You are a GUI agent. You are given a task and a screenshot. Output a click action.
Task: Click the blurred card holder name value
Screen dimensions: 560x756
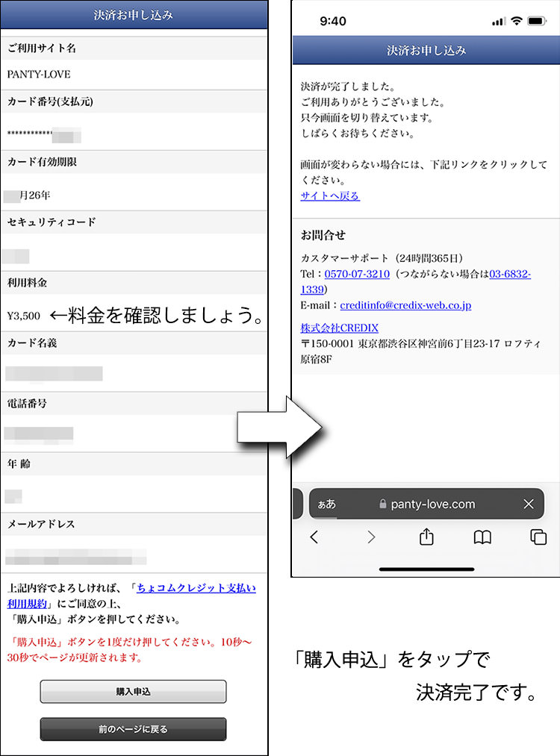[54, 374]
